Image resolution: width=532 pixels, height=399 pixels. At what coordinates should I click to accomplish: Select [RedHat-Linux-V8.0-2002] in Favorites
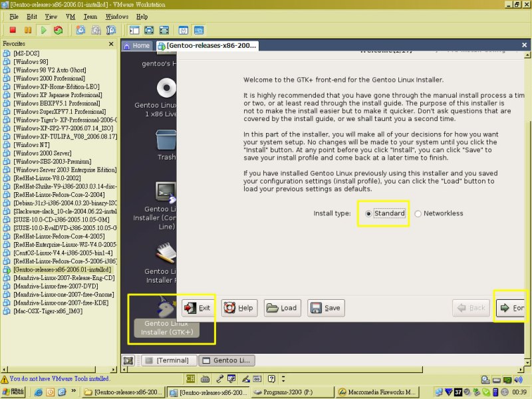[47, 178]
